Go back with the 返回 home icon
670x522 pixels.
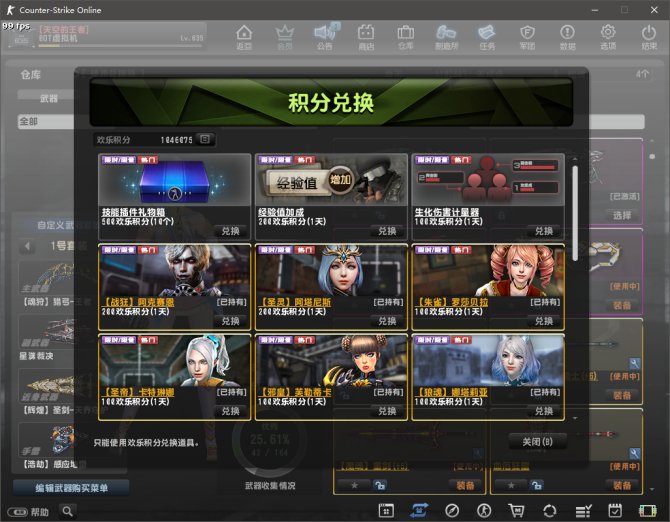(244, 37)
